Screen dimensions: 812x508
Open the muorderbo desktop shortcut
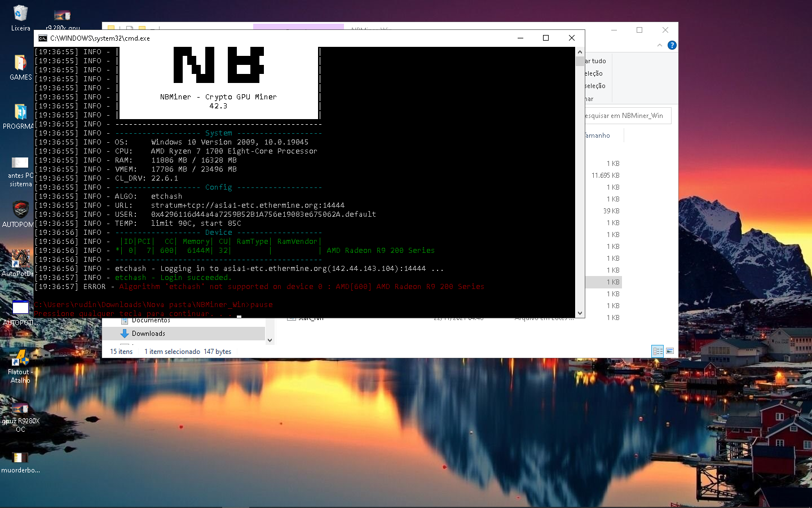click(20, 458)
